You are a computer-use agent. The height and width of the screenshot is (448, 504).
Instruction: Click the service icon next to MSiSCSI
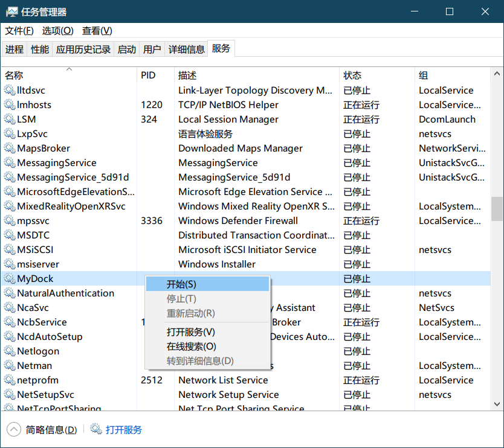point(10,249)
